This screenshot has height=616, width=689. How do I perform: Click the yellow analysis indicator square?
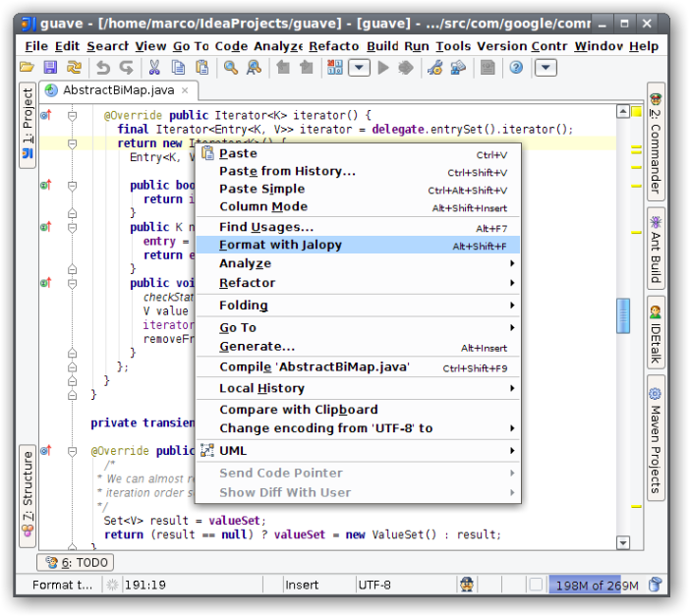tap(636, 112)
